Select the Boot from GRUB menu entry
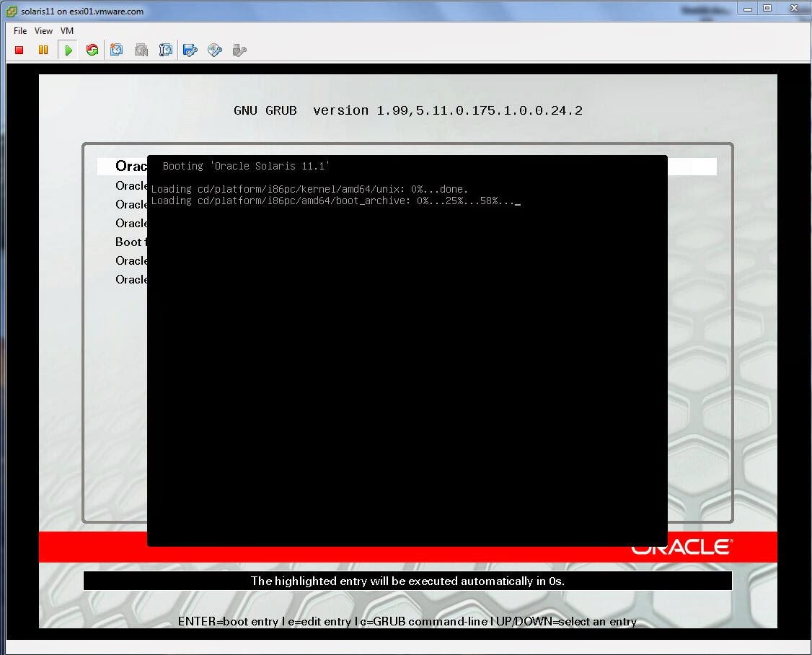Viewport: 812px width, 655px height. (x=130, y=242)
